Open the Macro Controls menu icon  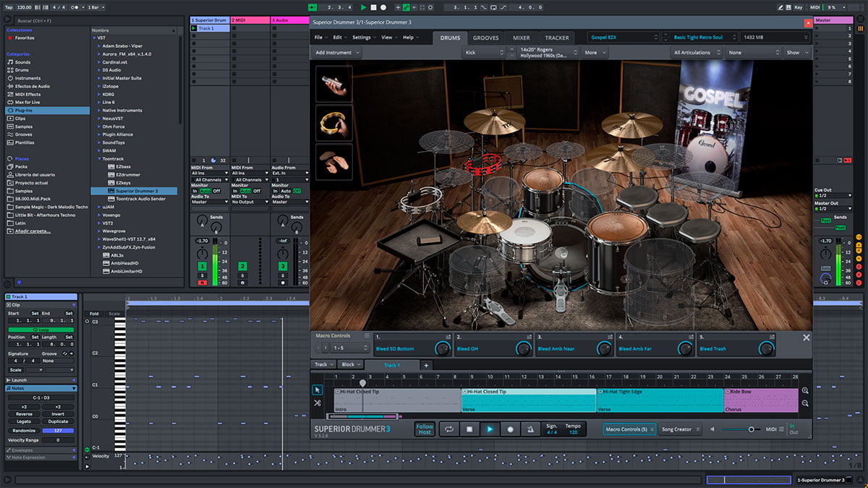click(x=367, y=335)
